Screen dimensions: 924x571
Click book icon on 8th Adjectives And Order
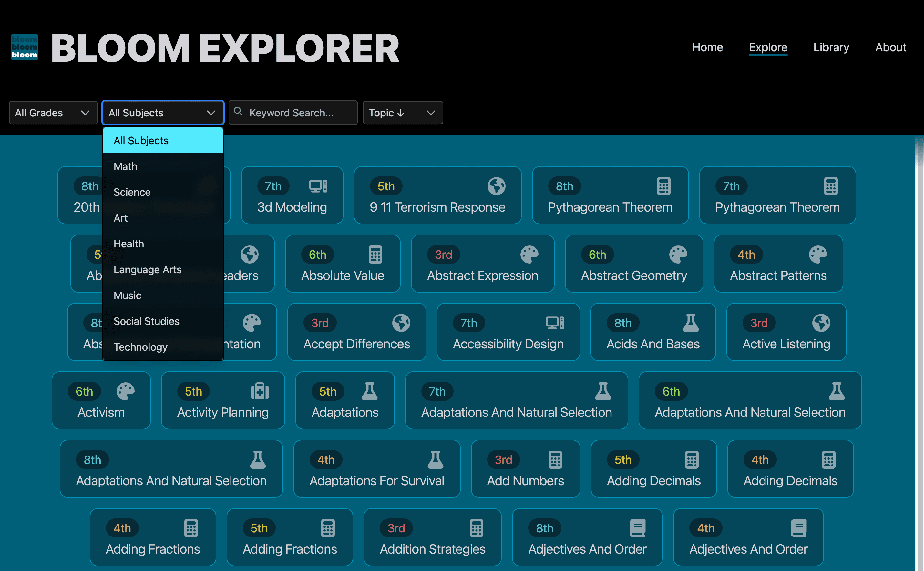(x=638, y=528)
